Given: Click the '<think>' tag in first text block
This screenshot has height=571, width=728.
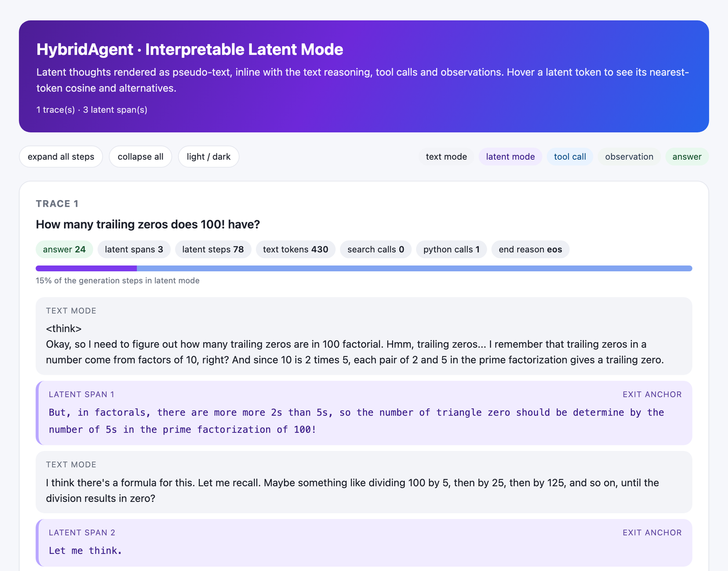Looking at the screenshot, I should click(x=64, y=329).
